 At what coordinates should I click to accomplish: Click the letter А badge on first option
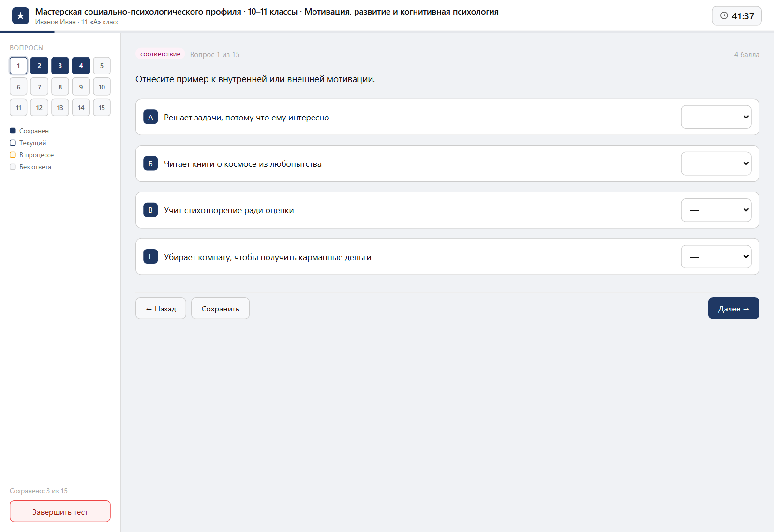150,117
